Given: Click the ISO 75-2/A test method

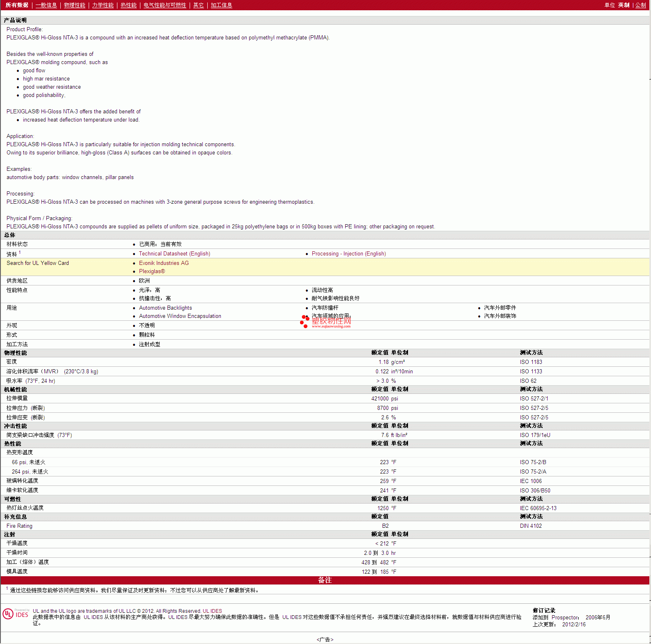Looking at the screenshot, I should pyautogui.click(x=533, y=472).
